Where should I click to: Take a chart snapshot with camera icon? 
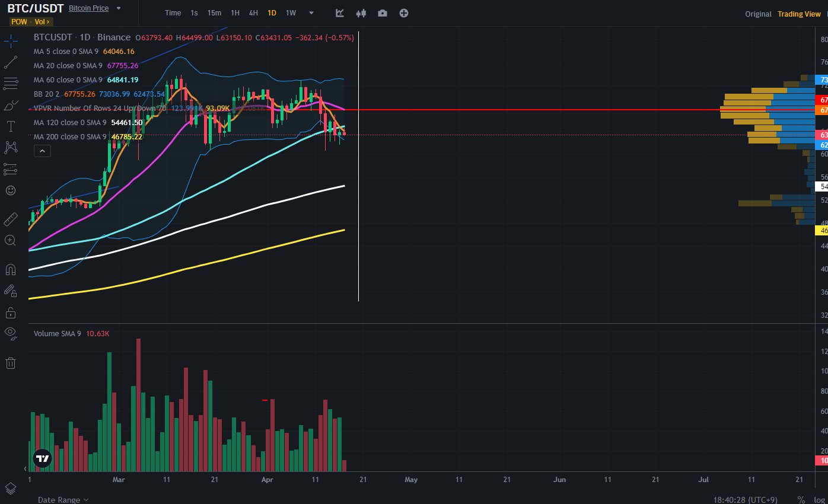(x=383, y=13)
